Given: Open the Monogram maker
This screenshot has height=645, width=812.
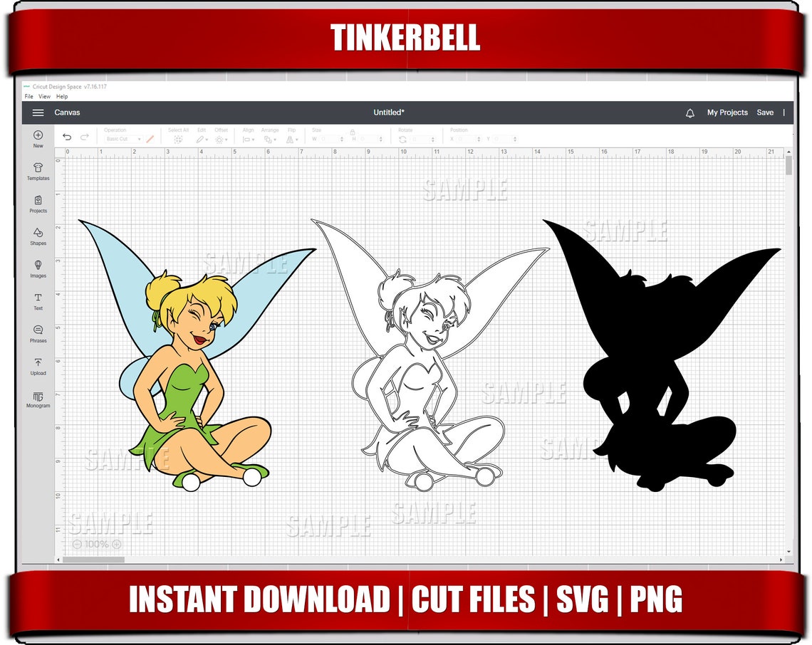Looking at the screenshot, I should [37, 399].
